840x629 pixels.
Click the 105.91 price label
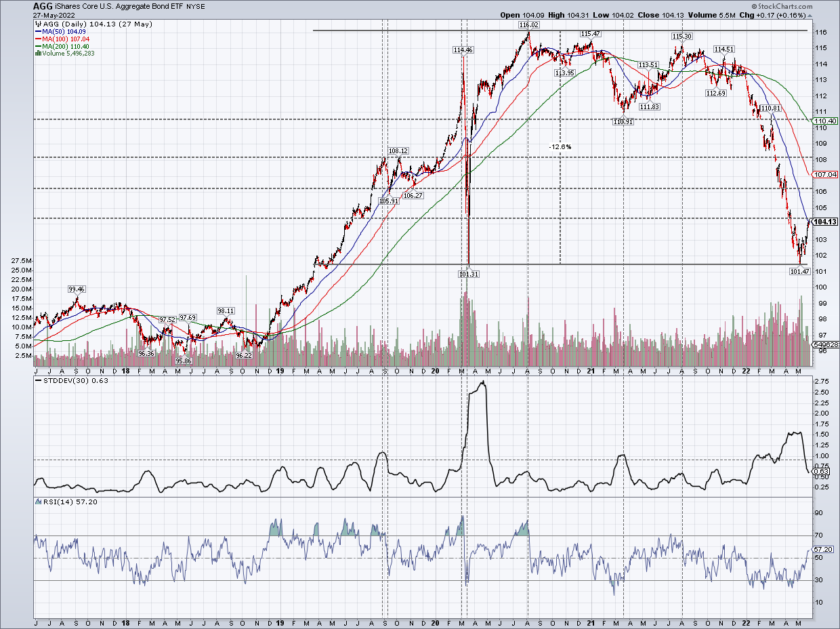(390, 200)
